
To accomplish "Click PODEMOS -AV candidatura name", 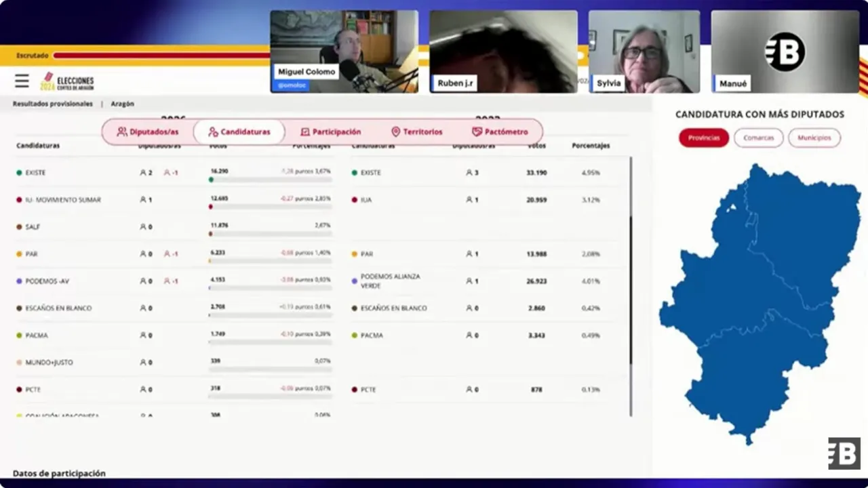I will [x=47, y=281].
